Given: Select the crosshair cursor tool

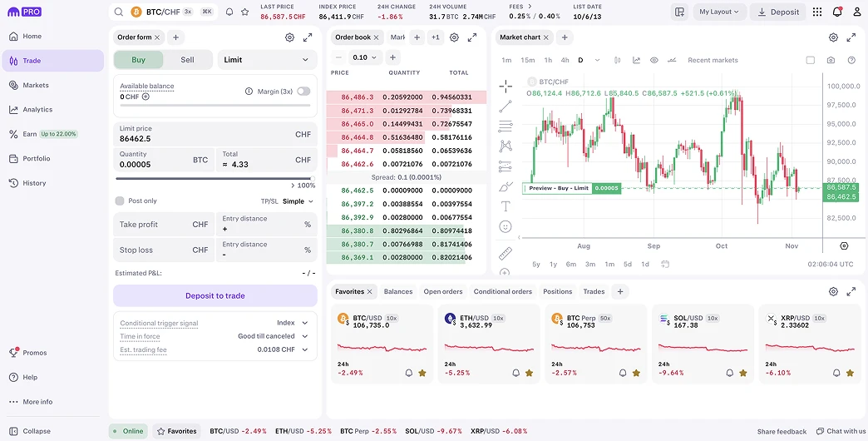Looking at the screenshot, I should 506,86.
